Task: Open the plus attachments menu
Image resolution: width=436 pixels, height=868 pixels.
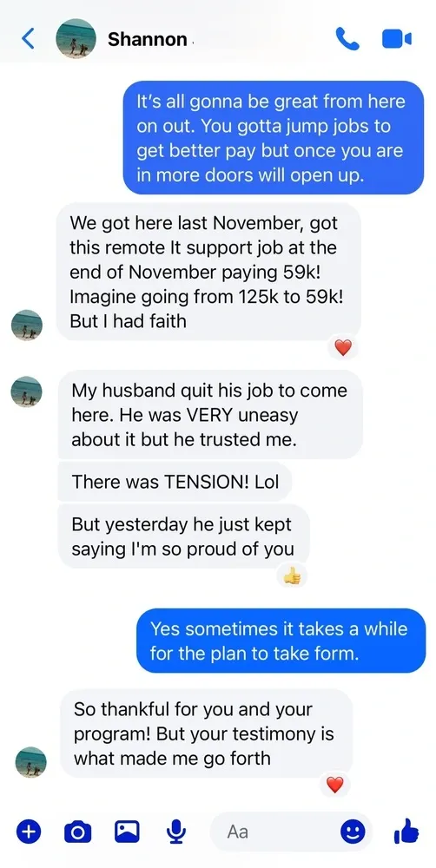Action: point(30,831)
